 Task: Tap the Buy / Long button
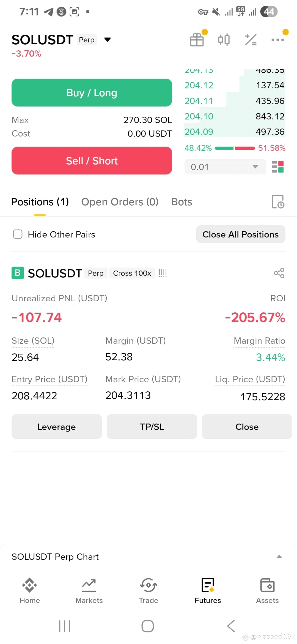click(x=92, y=93)
